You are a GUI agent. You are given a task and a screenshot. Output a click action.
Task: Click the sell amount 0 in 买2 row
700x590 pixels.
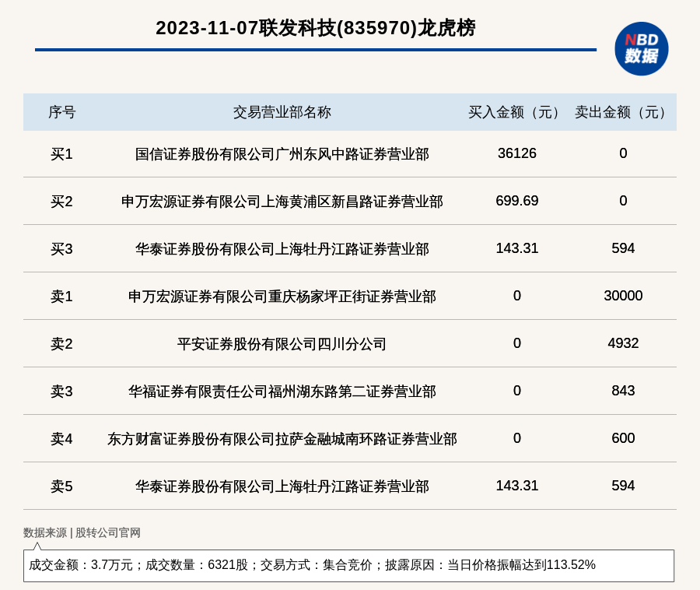[623, 201]
